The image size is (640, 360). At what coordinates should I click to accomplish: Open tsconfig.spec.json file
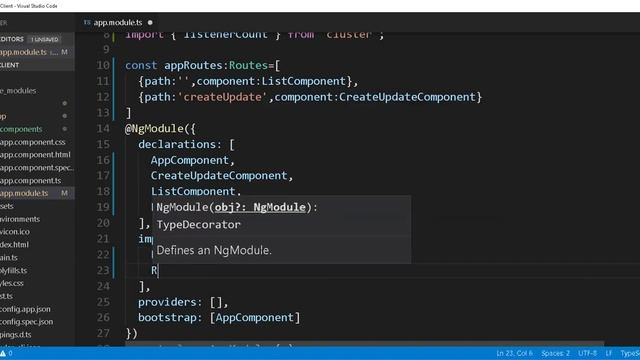27,322
